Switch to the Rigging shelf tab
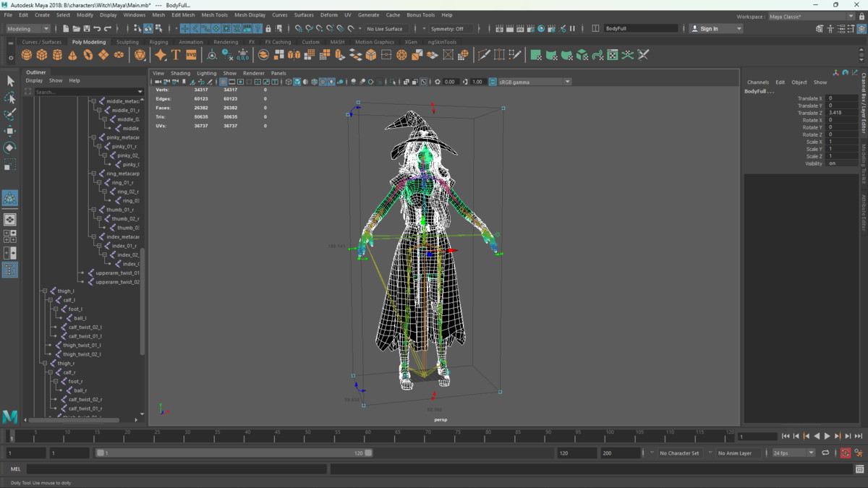Viewport: 868px width, 488px height. click(158, 42)
